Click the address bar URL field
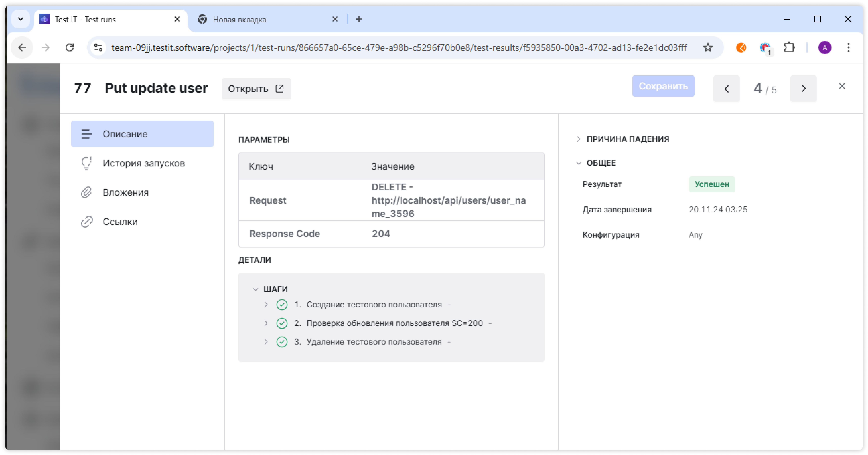This screenshot has height=455, width=868. (x=399, y=48)
